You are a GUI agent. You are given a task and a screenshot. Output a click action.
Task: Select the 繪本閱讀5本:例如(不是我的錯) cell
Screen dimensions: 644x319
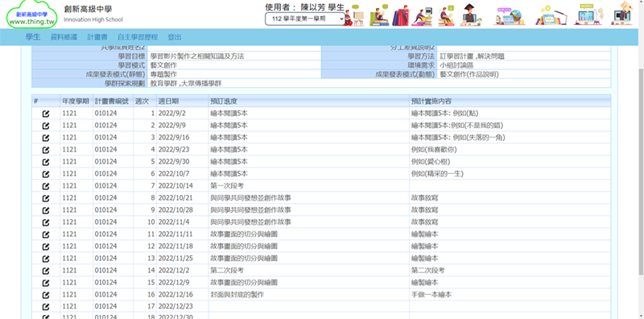pyautogui.click(x=510, y=126)
